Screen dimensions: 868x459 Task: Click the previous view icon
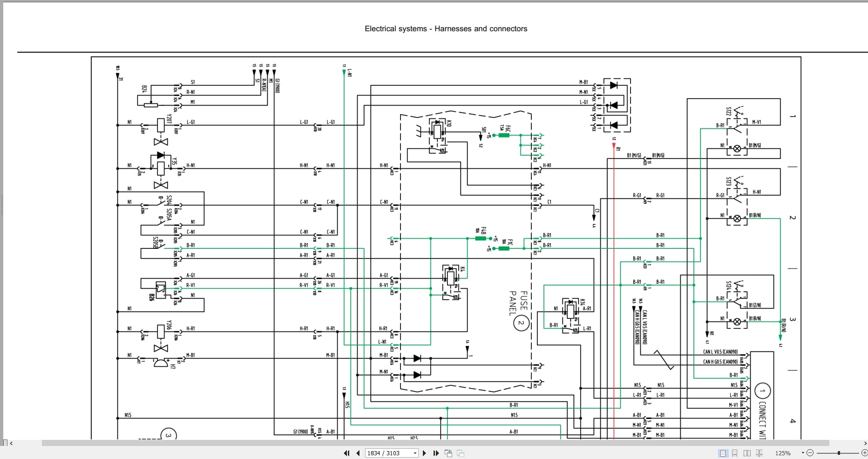tap(448, 453)
